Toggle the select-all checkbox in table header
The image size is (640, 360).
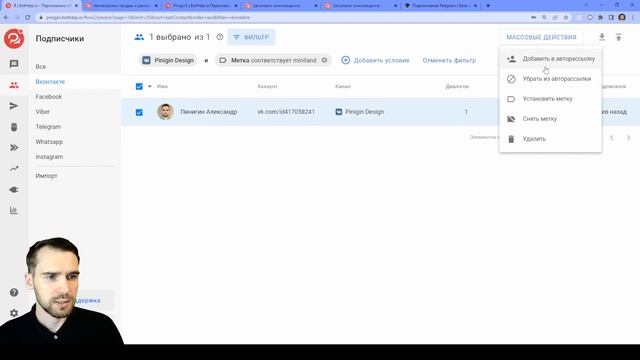click(139, 87)
